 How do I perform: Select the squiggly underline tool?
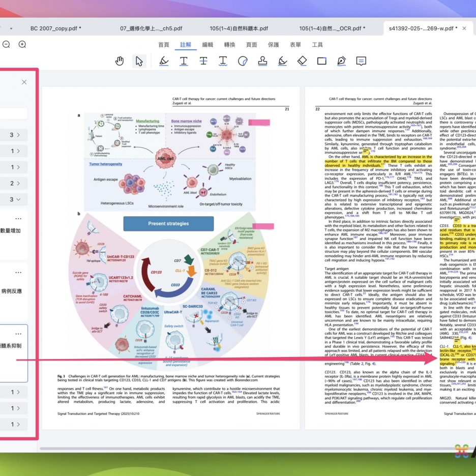(223, 62)
